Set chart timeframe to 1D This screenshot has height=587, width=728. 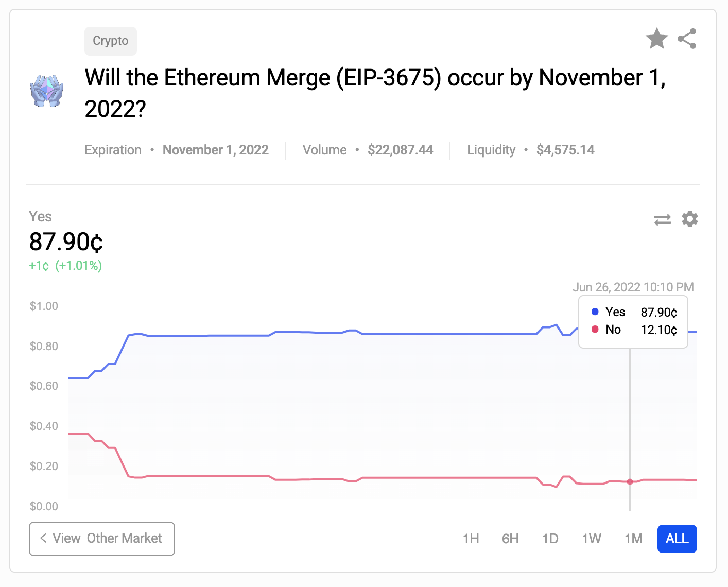550,539
